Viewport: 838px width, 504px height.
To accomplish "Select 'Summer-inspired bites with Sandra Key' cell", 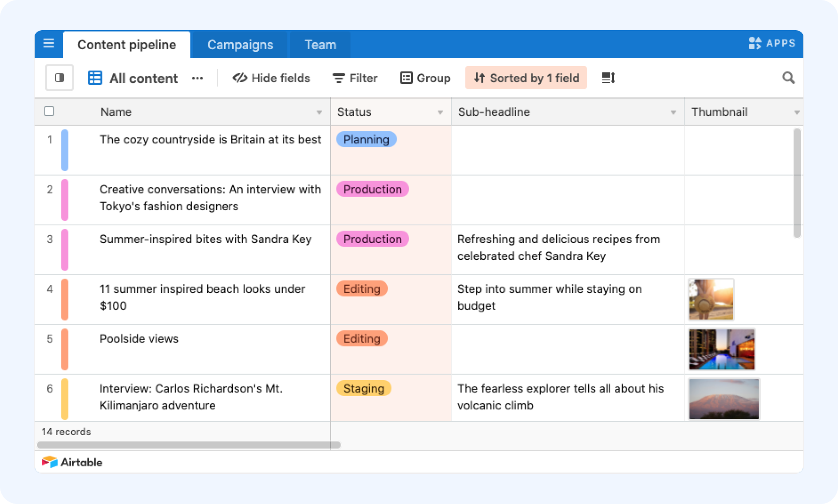I will (x=206, y=239).
